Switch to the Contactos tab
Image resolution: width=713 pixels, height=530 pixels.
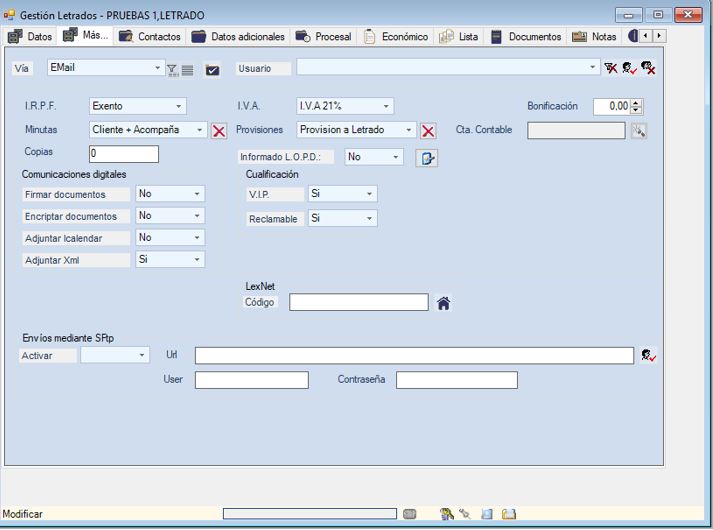tap(150, 37)
